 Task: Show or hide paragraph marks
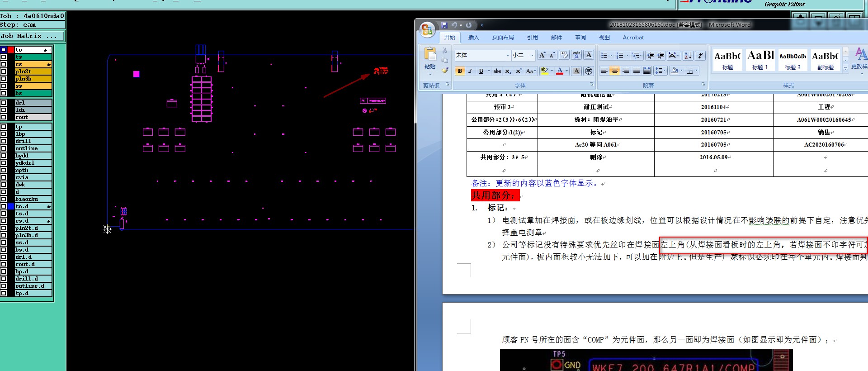700,55
